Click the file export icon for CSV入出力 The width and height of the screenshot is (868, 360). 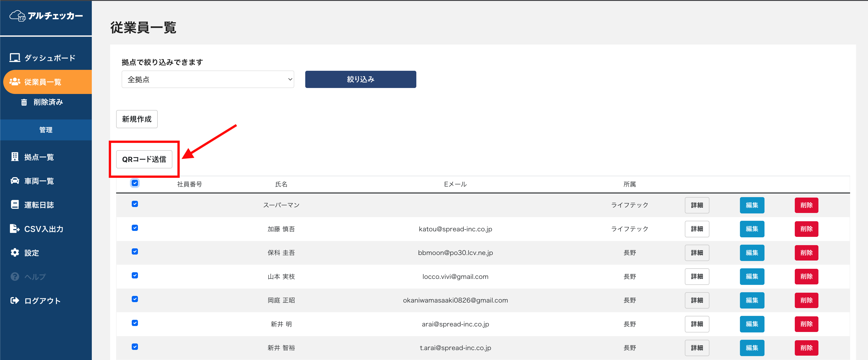pos(15,228)
